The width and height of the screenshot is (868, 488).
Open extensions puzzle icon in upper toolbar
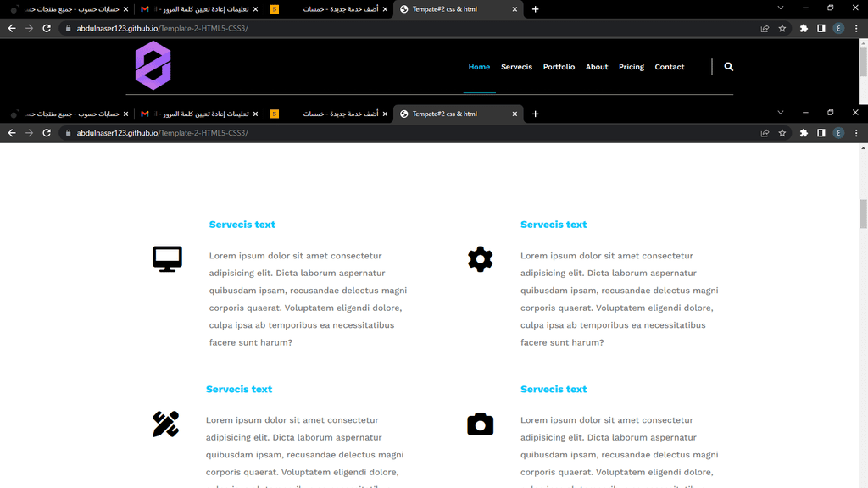point(804,28)
